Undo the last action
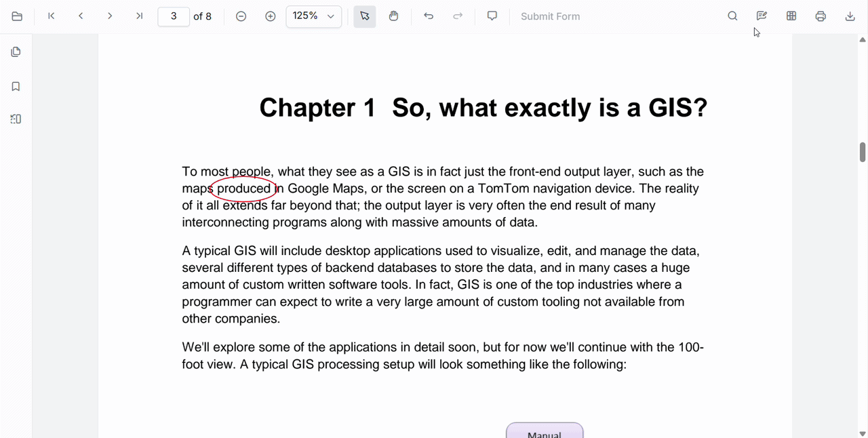 coord(429,16)
